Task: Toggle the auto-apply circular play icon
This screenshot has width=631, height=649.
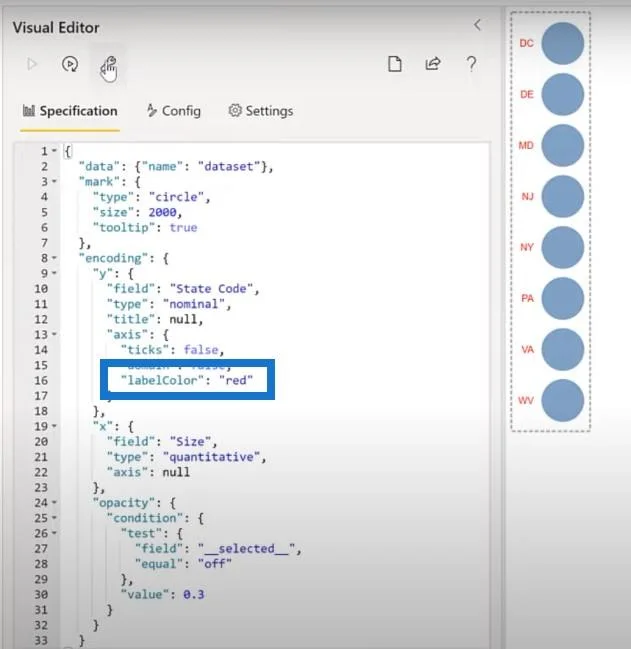Action: 70,64
